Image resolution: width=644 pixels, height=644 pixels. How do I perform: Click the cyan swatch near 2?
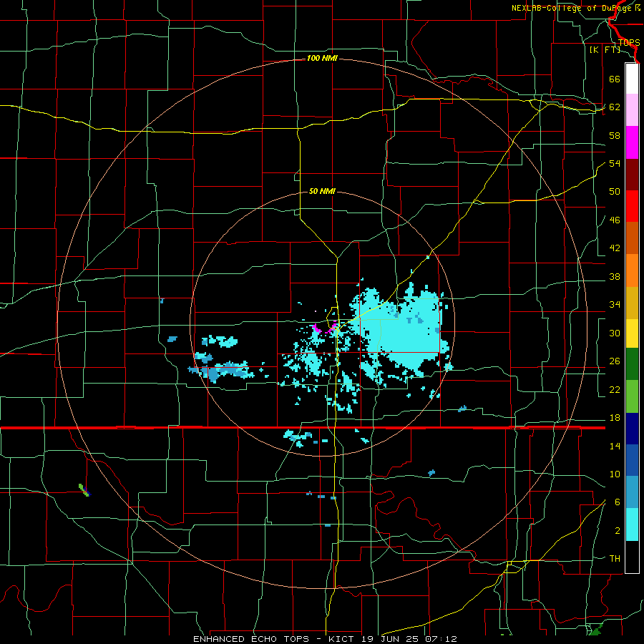tap(632, 525)
